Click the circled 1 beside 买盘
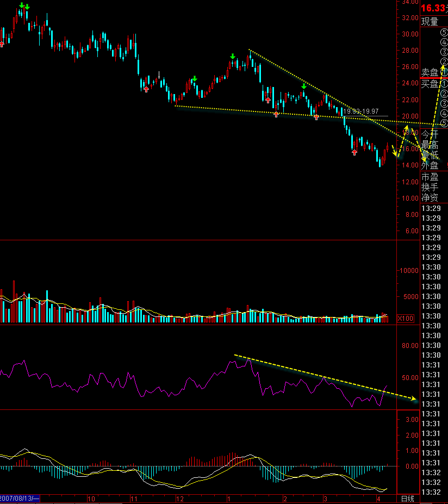 pyautogui.click(x=444, y=84)
